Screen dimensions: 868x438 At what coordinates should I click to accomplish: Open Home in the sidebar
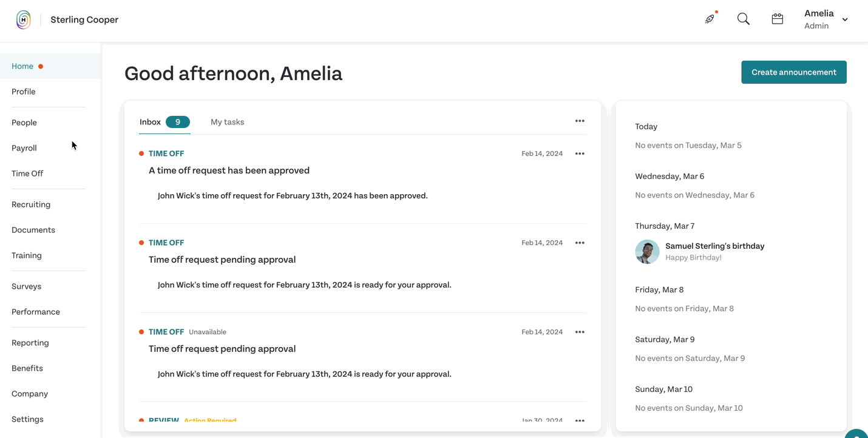tap(50, 66)
